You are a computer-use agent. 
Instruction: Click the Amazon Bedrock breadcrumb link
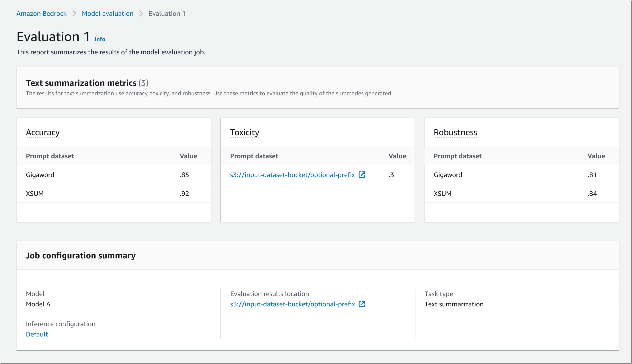pyautogui.click(x=41, y=13)
